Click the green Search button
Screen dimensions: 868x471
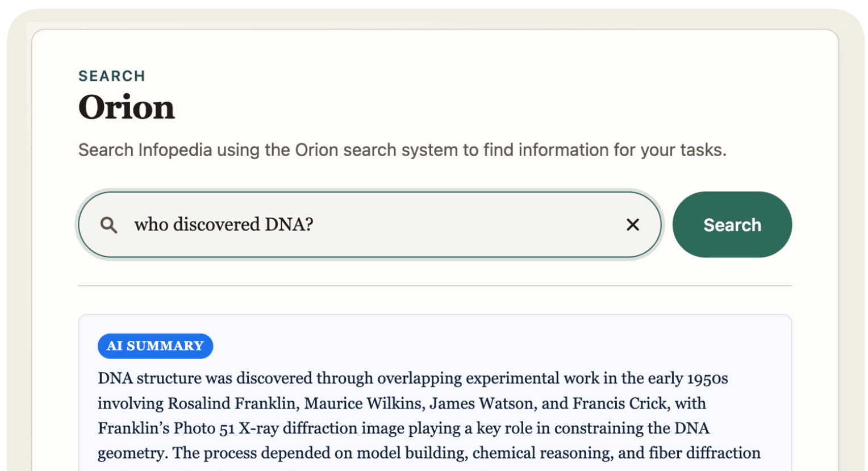coord(732,224)
